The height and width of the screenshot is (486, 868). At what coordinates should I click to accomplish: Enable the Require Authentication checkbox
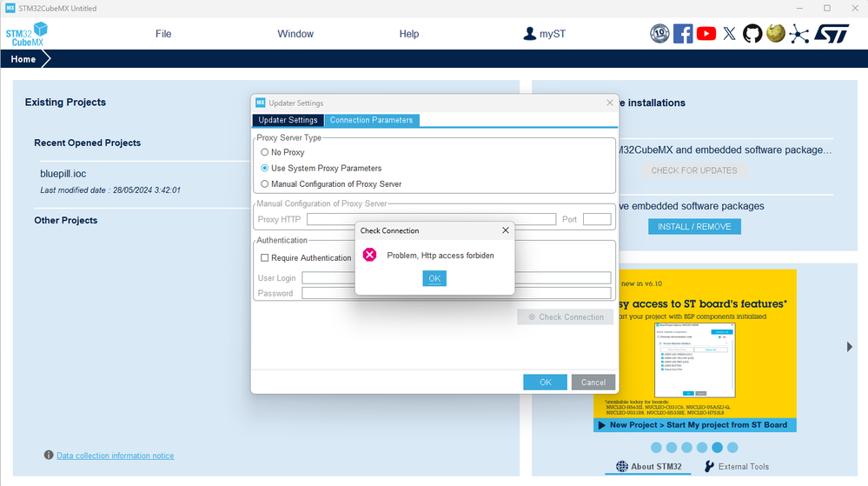click(265, 257)
